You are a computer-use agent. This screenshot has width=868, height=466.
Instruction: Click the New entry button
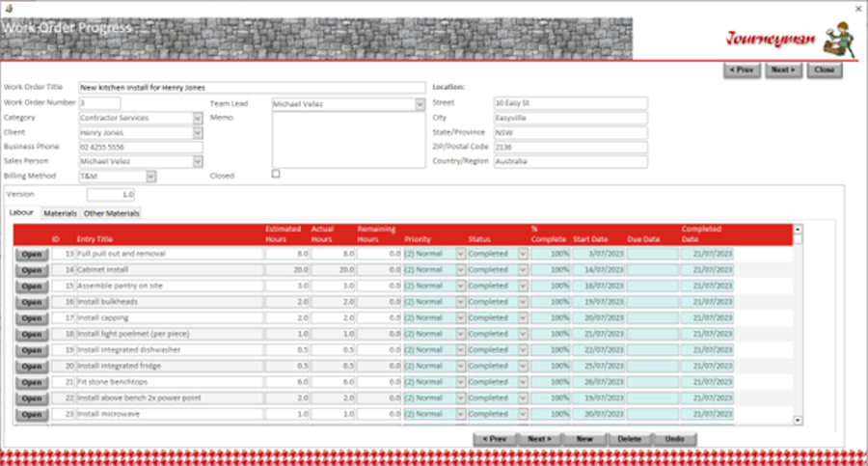(x=584, y=439)
